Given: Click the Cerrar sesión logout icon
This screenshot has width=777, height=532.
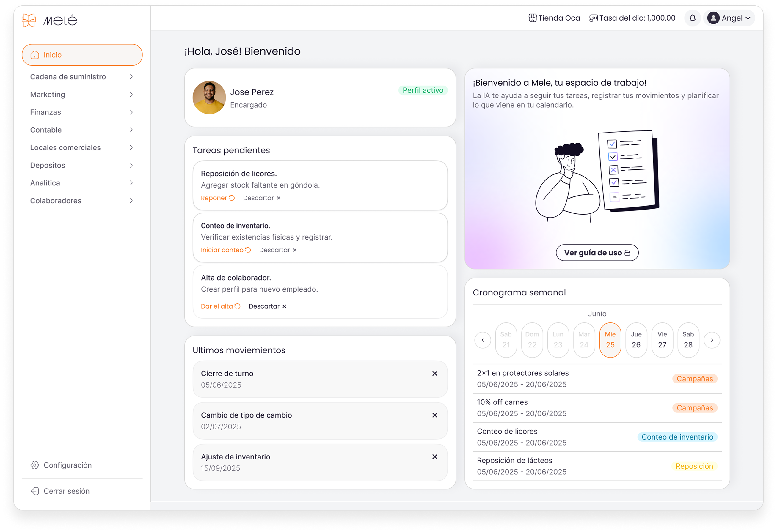Looking at the screenshot, I should coord(35,491).
